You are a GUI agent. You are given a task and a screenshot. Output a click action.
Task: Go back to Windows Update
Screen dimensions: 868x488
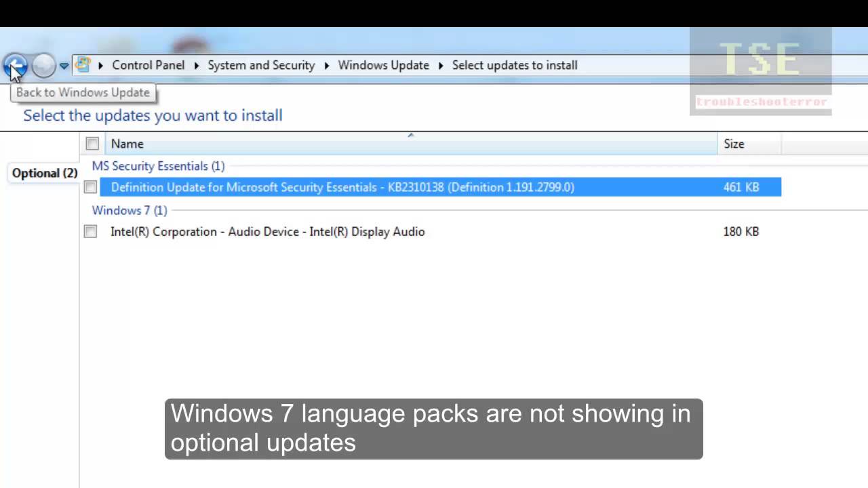pos(15,66)
